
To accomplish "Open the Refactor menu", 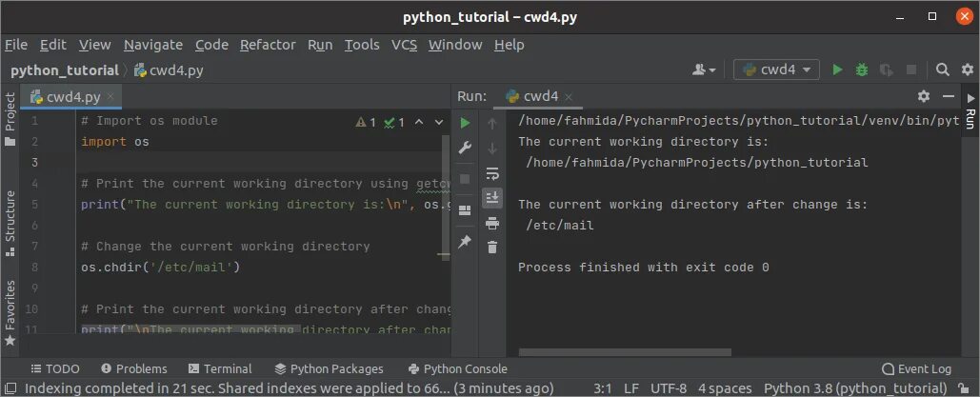I will (x=268, y=45).
